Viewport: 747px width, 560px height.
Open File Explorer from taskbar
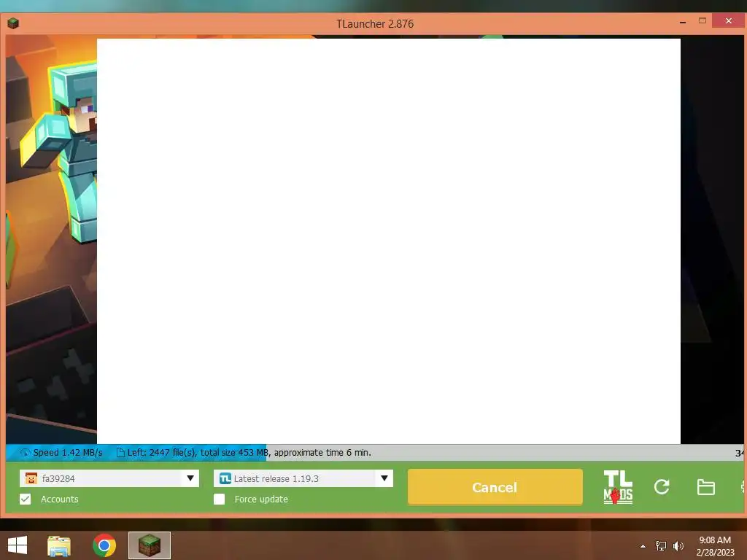(x=59, y=545)
